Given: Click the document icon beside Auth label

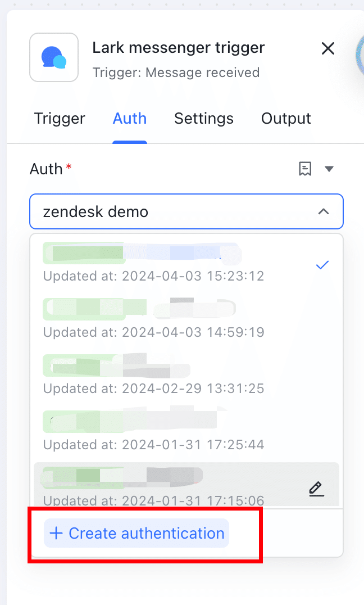Looking at the screenshot, I should [x=305, y=169].
